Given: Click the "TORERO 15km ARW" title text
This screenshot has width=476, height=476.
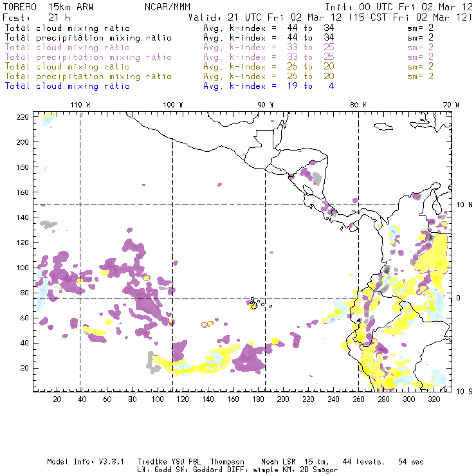Looking at the screenshot, I should point(48,7).
